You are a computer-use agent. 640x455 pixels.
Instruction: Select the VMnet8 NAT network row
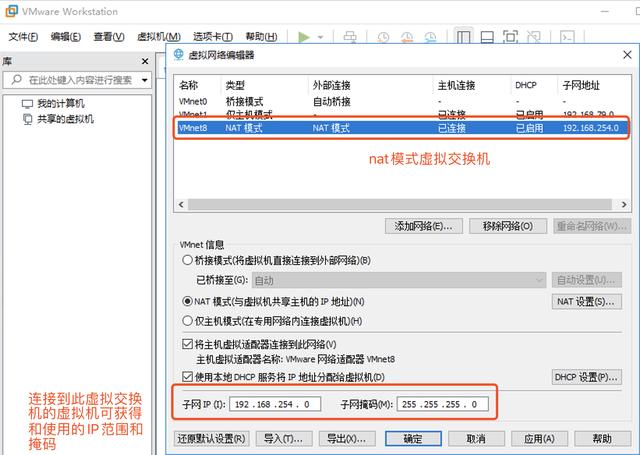402,128
